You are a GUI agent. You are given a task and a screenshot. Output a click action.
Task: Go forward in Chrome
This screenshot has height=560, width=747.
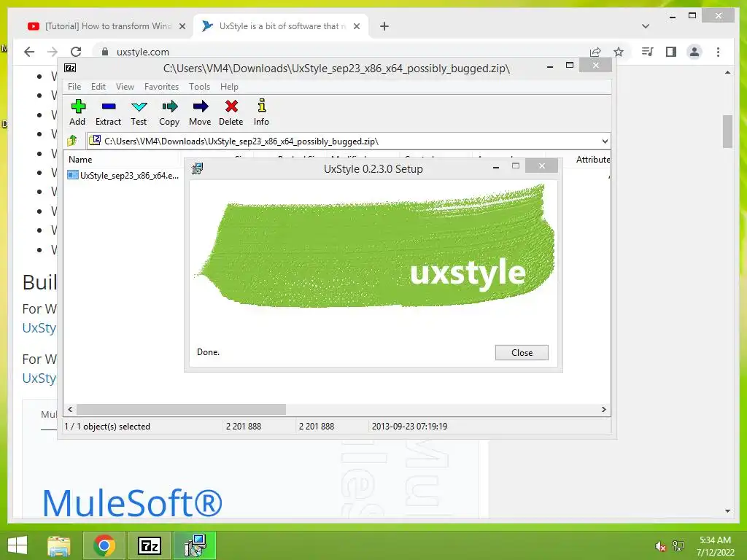[x=53, y=52]
